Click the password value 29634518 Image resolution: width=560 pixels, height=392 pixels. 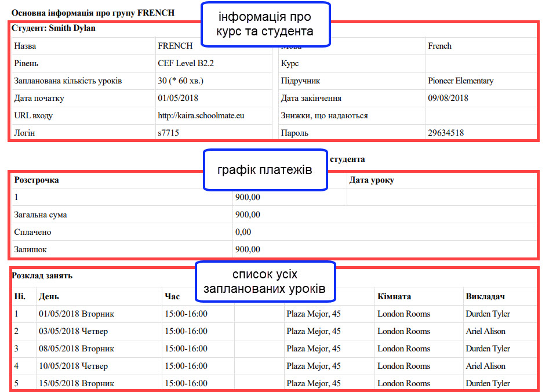[446, 133]
